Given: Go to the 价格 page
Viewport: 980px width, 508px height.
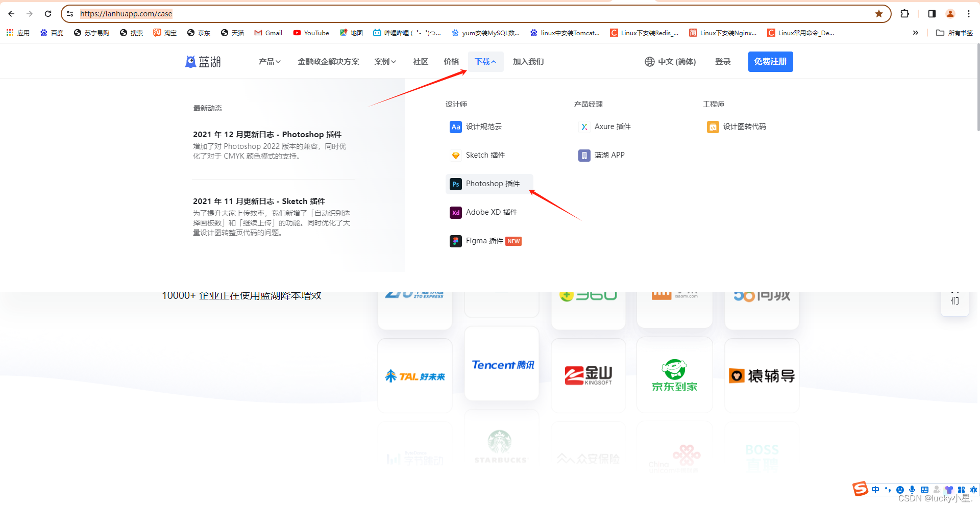Looking at the screenshot, I should pyautogui.click(x=451, y=62).
